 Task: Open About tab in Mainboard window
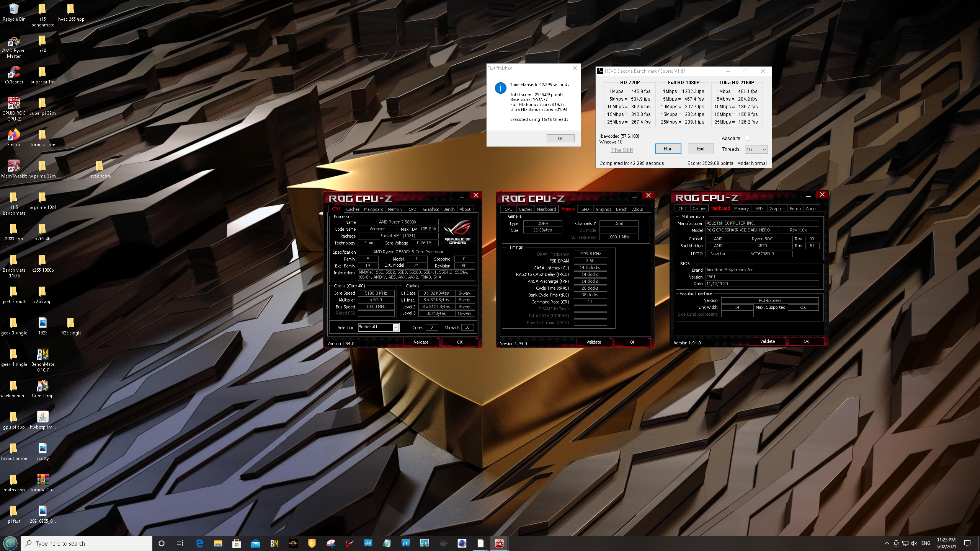(x=811, y=209)
